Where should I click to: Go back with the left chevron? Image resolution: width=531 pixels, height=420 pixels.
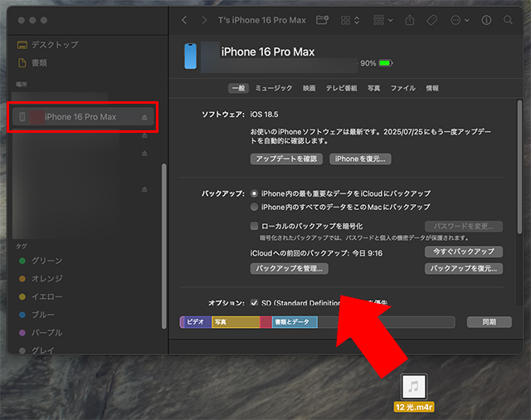pos(184,20)
